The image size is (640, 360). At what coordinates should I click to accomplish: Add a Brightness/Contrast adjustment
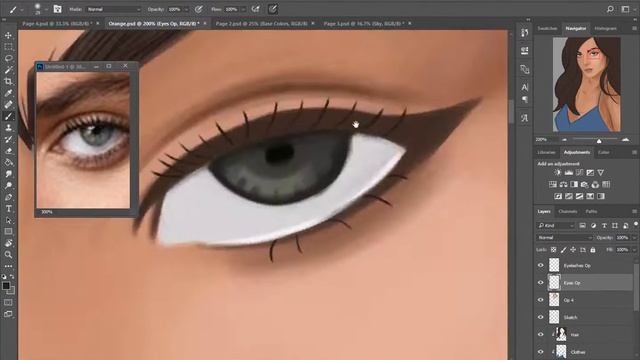558,173
